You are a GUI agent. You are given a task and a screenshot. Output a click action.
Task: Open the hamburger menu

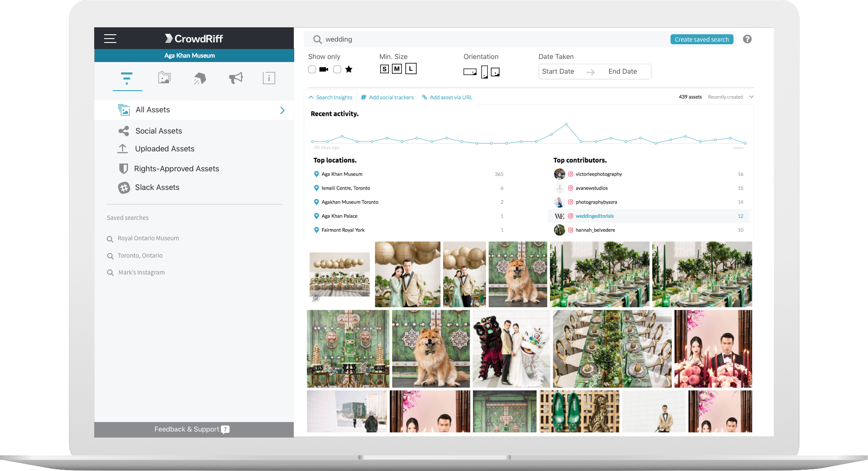click(x=110, y=39)
